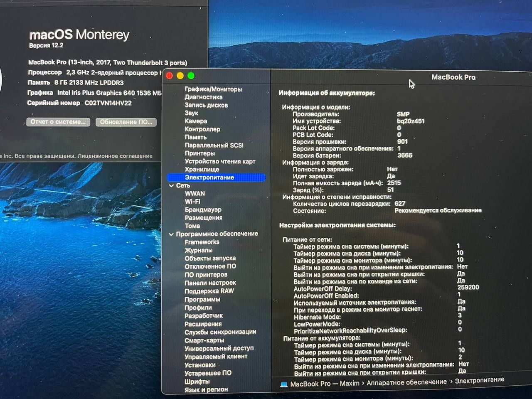Select 'Графика/Мониторы' in the sidebar
Screen dimensions: 532x399
pyautogui.click(x=213, y=89)
